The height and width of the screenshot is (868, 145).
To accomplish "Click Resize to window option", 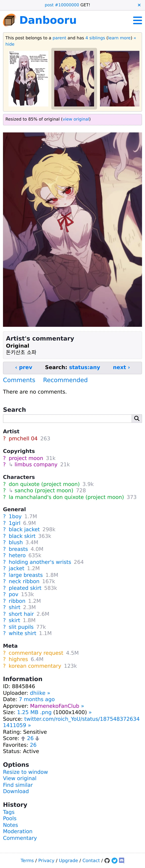I will click(x=25, y=772).
